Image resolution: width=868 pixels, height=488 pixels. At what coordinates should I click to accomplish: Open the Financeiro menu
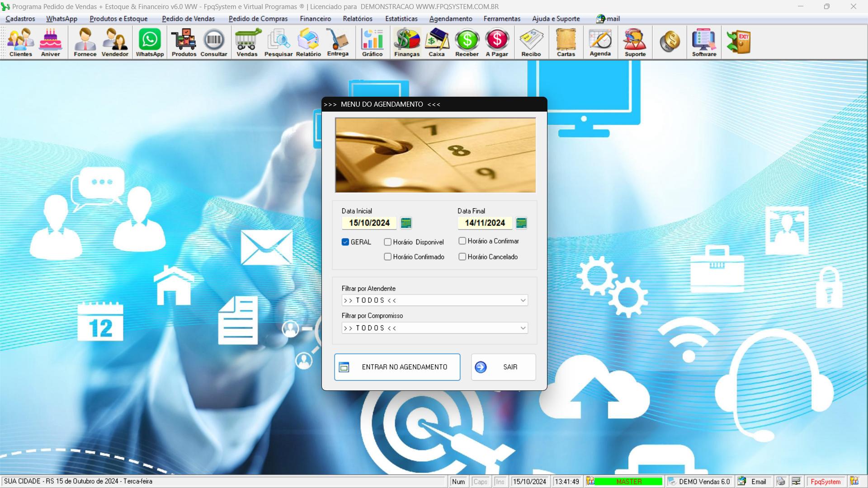[315, 19]
